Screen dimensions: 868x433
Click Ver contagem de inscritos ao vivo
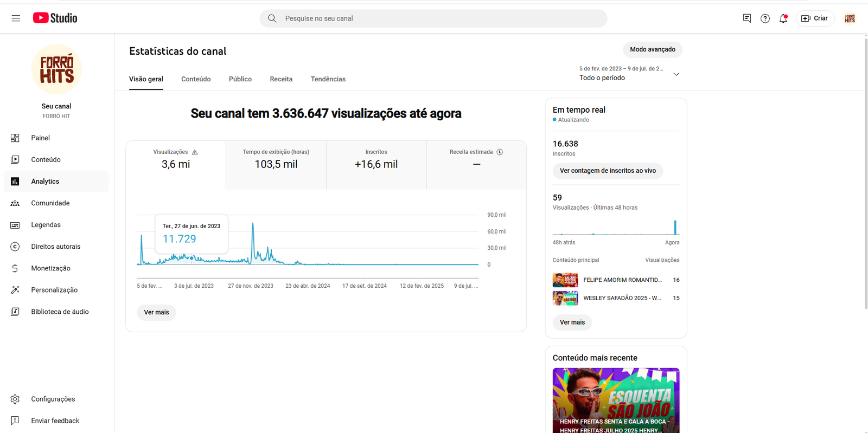pos(608,171)
